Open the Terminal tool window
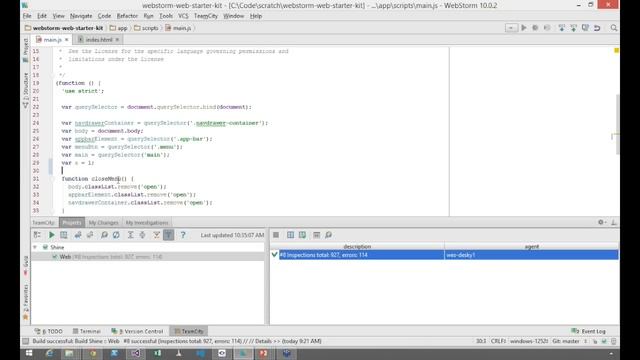 [x=87, y=331]
